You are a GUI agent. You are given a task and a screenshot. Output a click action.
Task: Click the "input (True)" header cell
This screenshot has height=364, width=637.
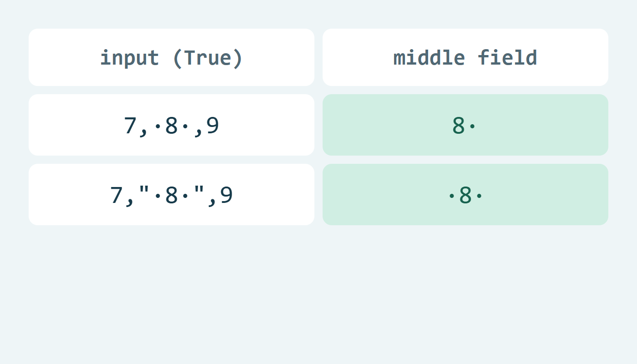(x=172, y=57)
